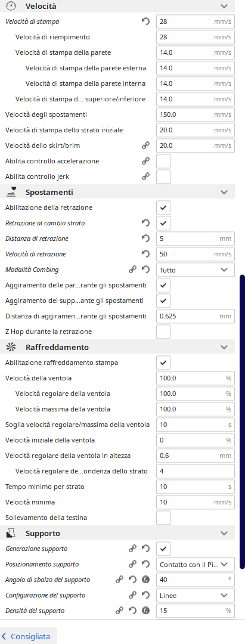Viewport: 245px width, 644px height.
Task: Reset Distanza di retrazione with revert arrow
Action: coord(145,239)
